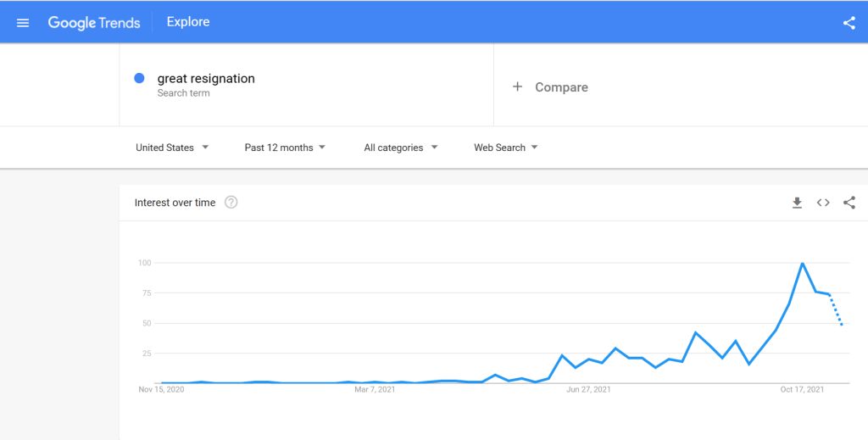Click the dotted end segment of the trend line

[x=836, y=310]
